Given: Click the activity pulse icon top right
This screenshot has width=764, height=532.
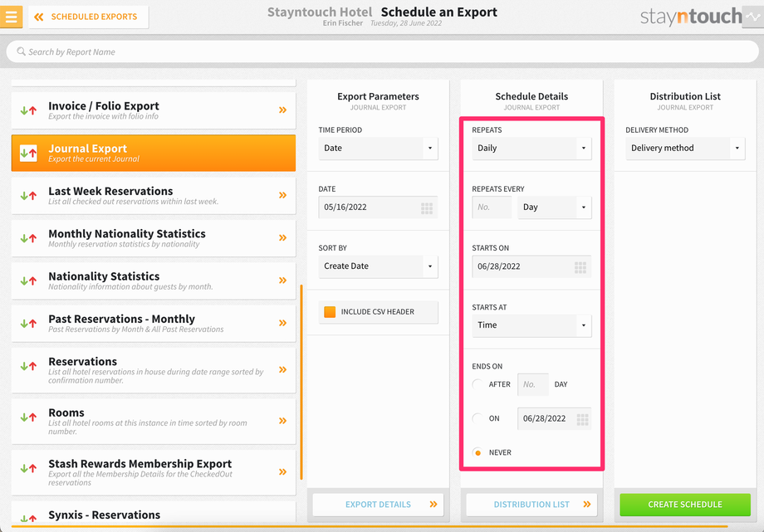Looking at the screenshot, I should [x=753, y=17].
